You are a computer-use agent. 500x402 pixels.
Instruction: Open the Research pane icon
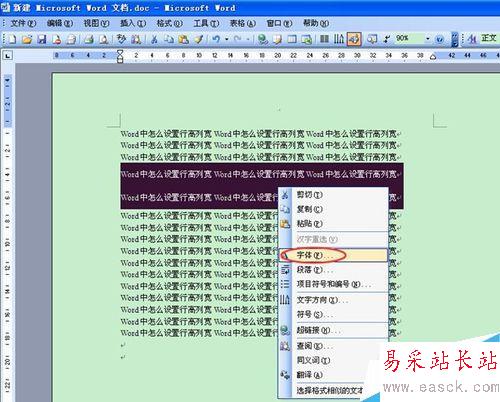135,39
